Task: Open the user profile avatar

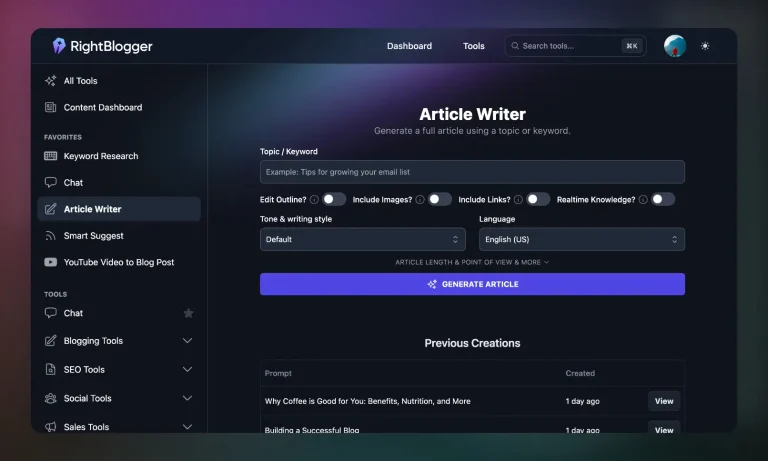Action: pyautogui.click(x=674, y=46)
